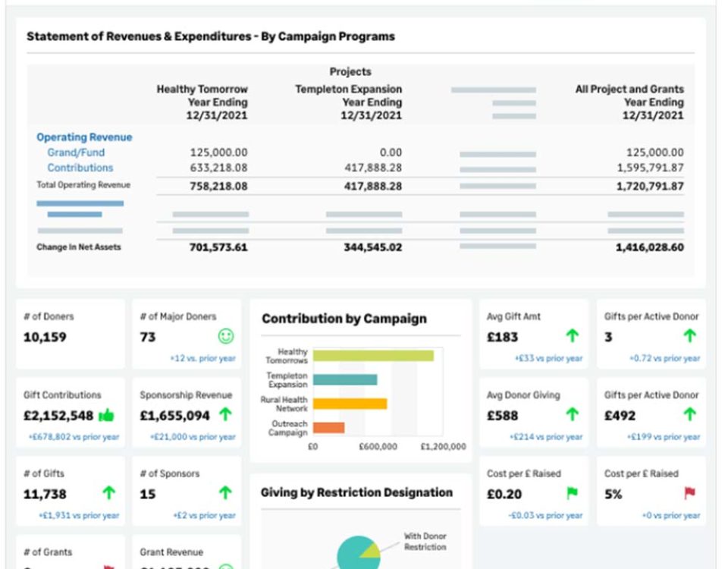
Task: Click the Major Doners value 73
Action: coord(148,337)
